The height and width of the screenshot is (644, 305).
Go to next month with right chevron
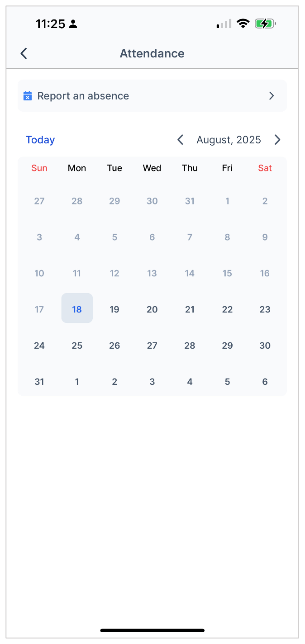277,140
